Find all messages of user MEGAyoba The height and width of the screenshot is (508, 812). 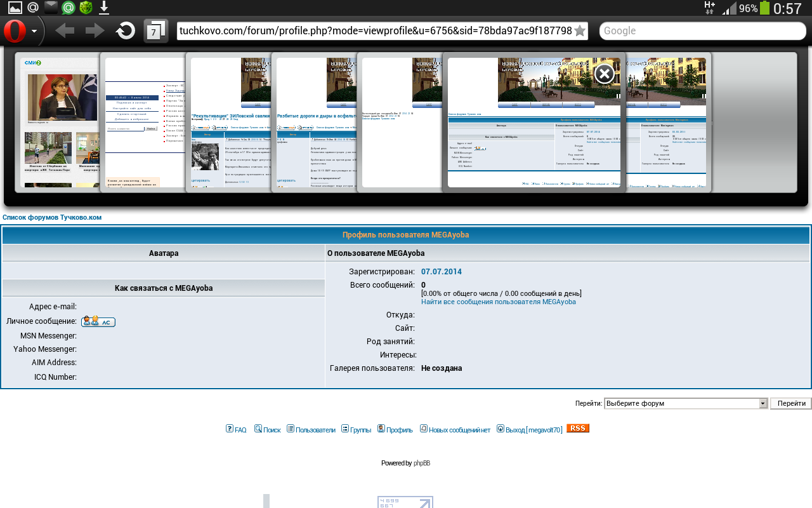tap(499, 302)
